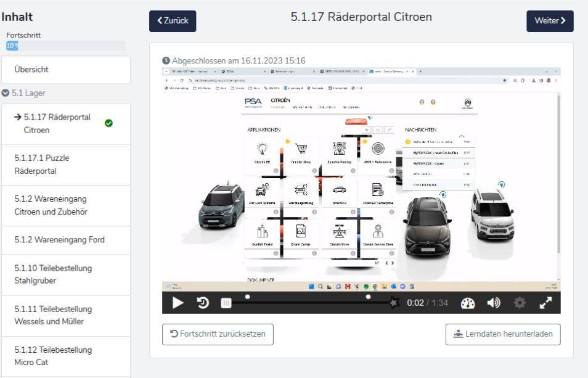Continue with the Weiter button
Viewport: 588px width, 378px height.
[550, 21]
